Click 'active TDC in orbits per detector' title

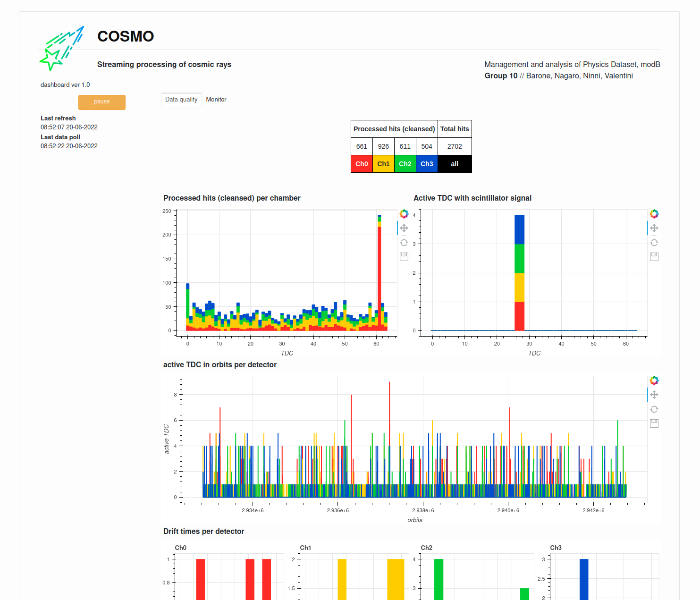220,364
